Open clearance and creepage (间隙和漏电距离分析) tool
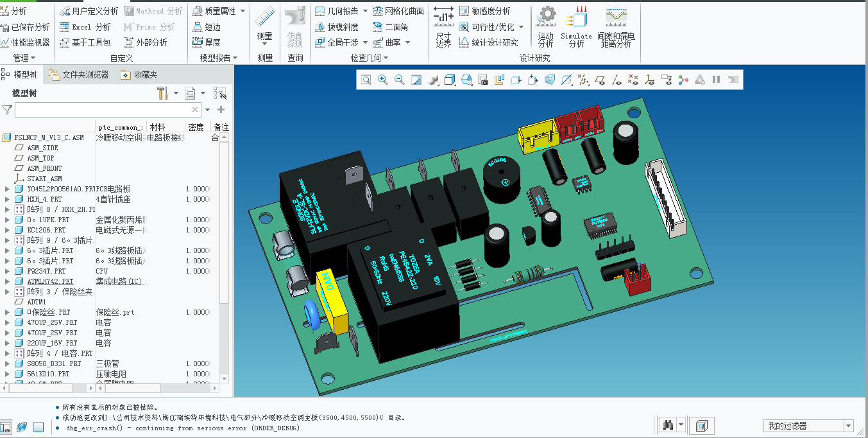Viewport: 868px width, 438px height. click(x=616, y=27)
